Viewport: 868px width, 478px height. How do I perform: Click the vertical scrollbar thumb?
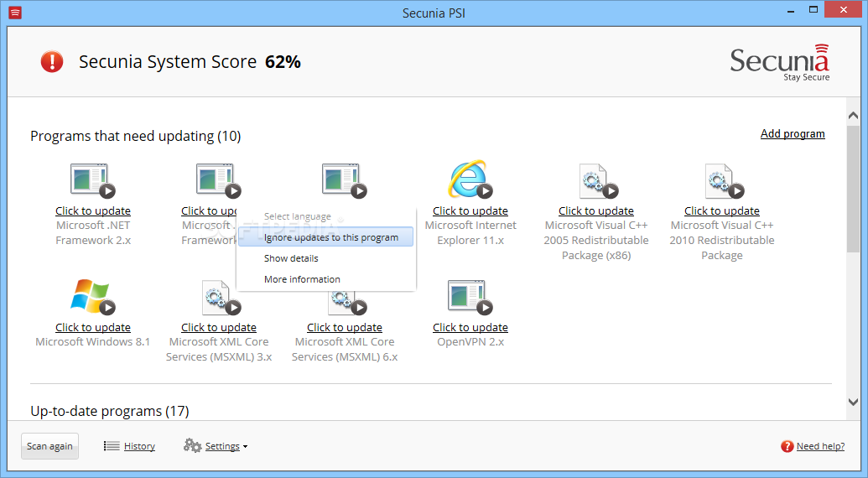click(x=853, y=189)
